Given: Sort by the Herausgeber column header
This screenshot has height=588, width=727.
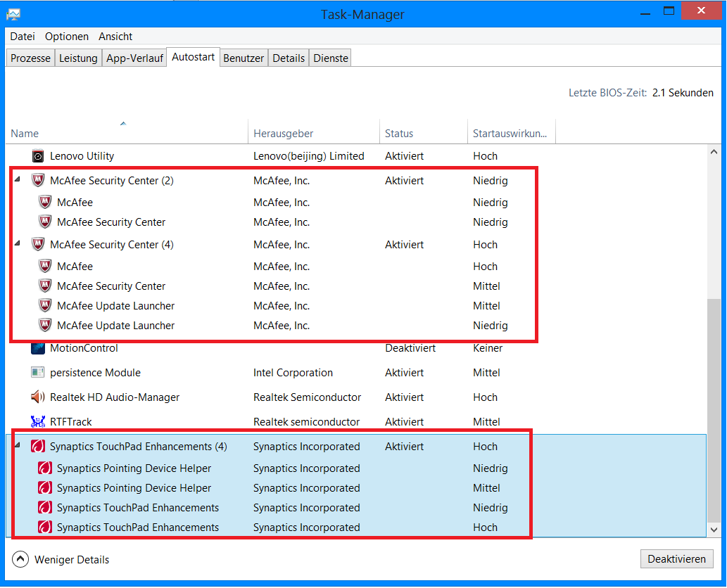Looking at the screenshot, I should 314,133.
